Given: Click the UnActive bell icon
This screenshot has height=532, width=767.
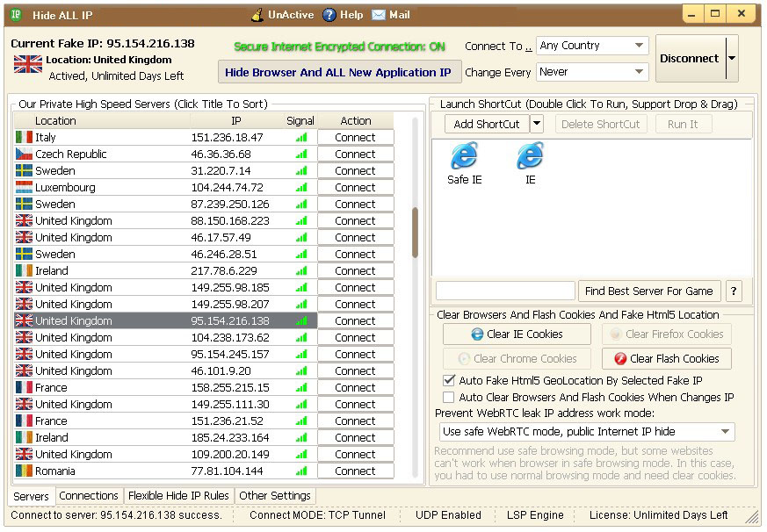Looking at the screenshot, I should click(257, 15).
